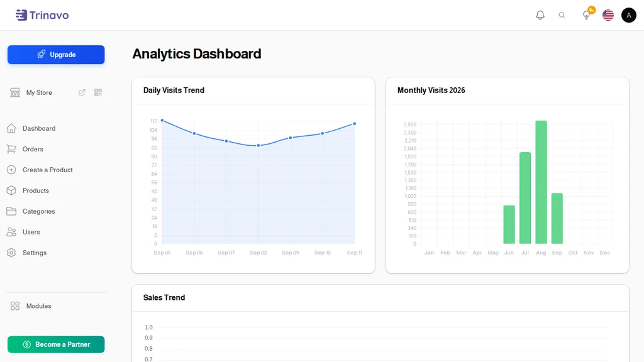Image resolution: width=644 pixels, height=362 pixels.
Task: Open the user avatar 'A' menu
Action: [628, 15]
